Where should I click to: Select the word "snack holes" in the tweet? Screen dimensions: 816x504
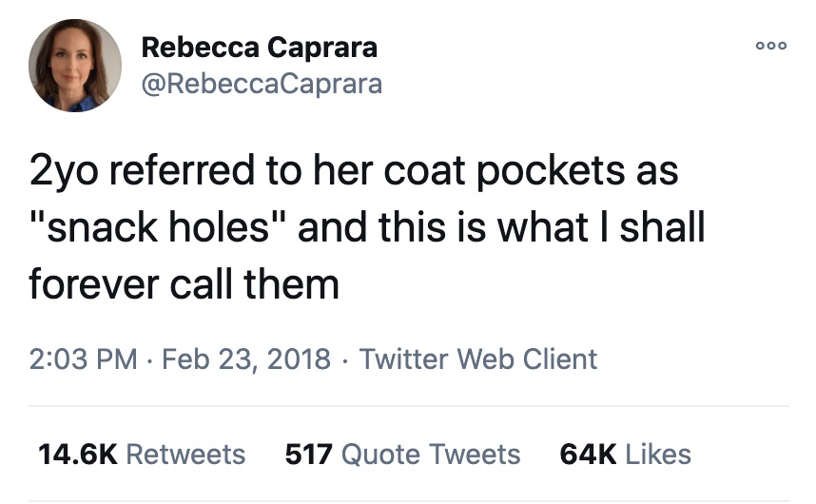tap(158, 227)
